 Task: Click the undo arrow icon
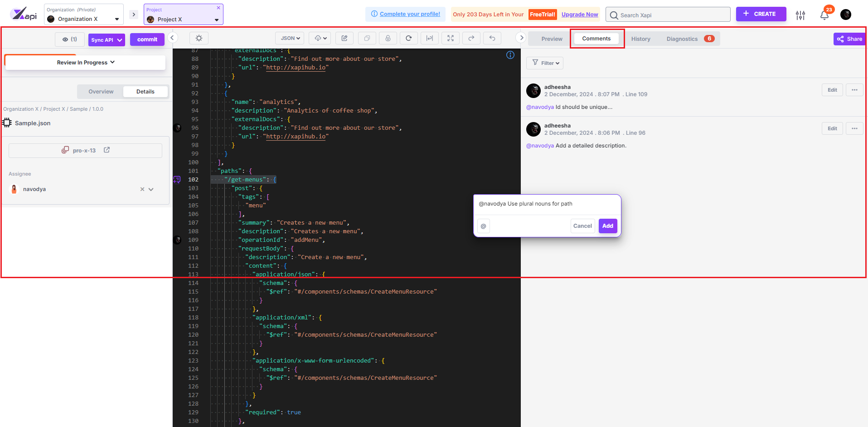click(x=492, y=38)
